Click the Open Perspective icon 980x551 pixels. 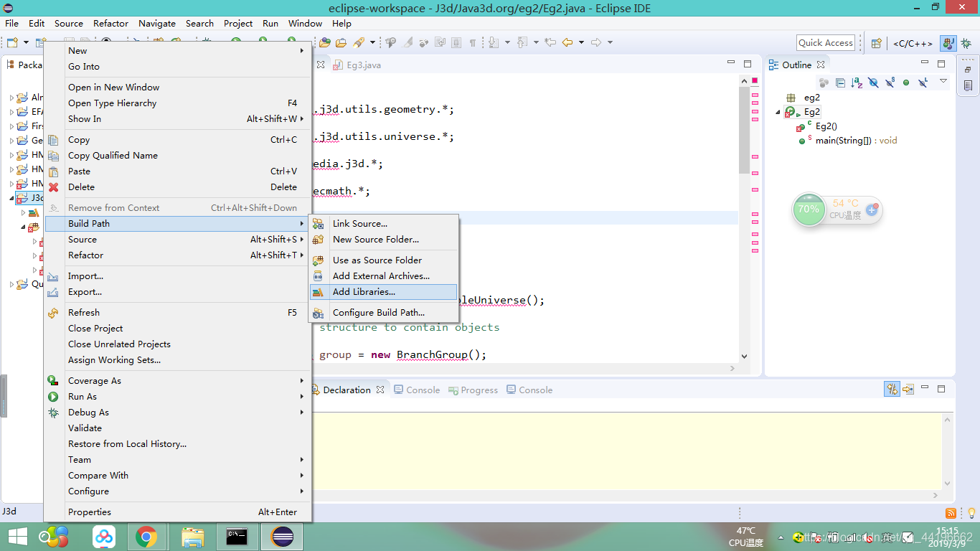[876, 43]
